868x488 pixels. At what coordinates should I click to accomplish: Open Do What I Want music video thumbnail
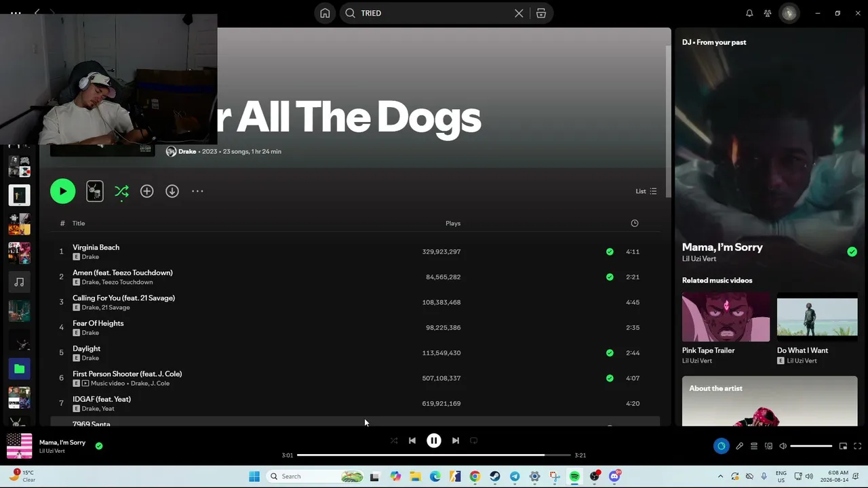(817, 317)
